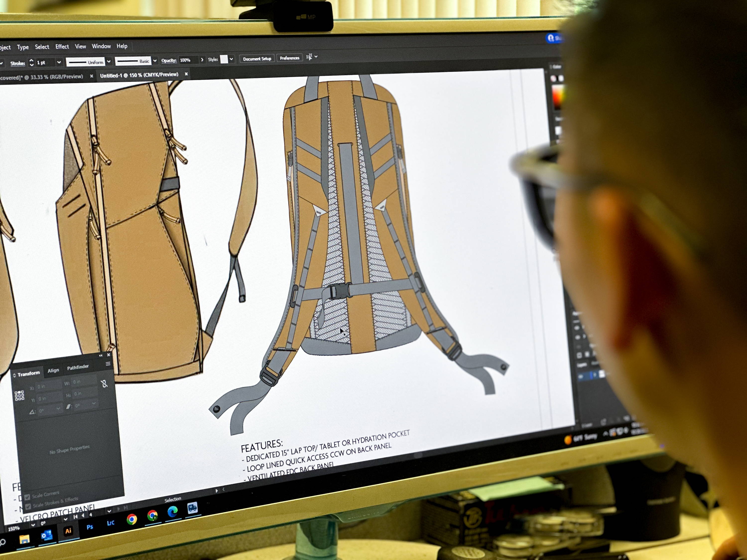This screenshot has width=747, height=560.
Task: Click the W width field in Transform
Action: coord(84,382)
